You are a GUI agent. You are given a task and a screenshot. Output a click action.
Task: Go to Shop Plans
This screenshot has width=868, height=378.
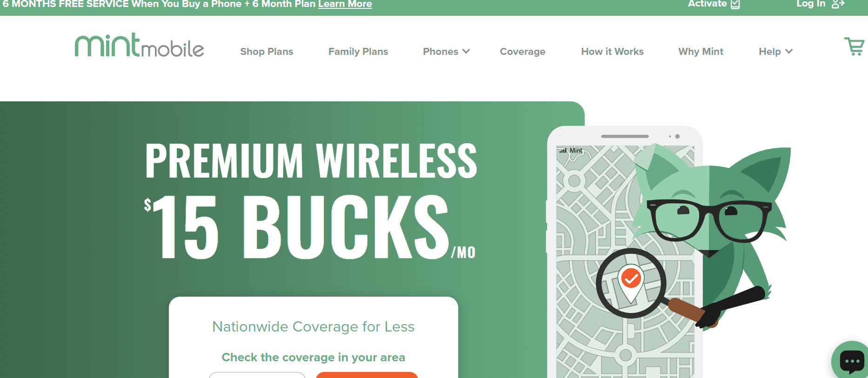point(267,52)
